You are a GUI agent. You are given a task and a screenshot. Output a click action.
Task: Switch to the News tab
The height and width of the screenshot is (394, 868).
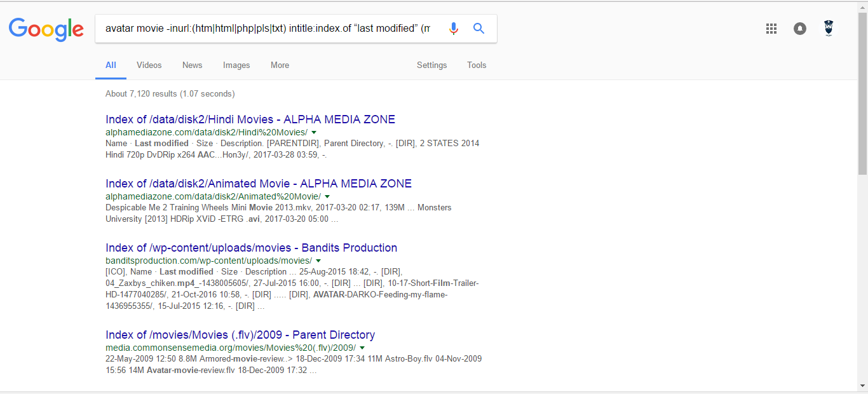coord(192,65)
